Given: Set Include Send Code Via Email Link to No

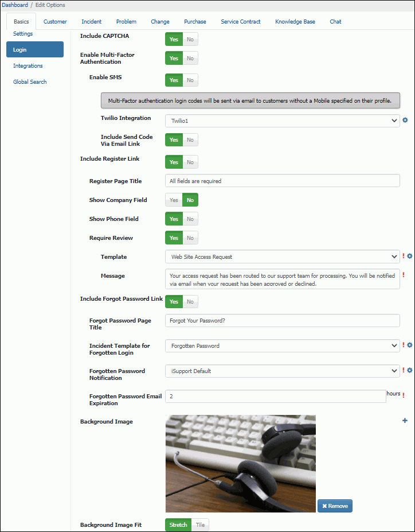Looking at the screenshot, I should coord(190,140).
